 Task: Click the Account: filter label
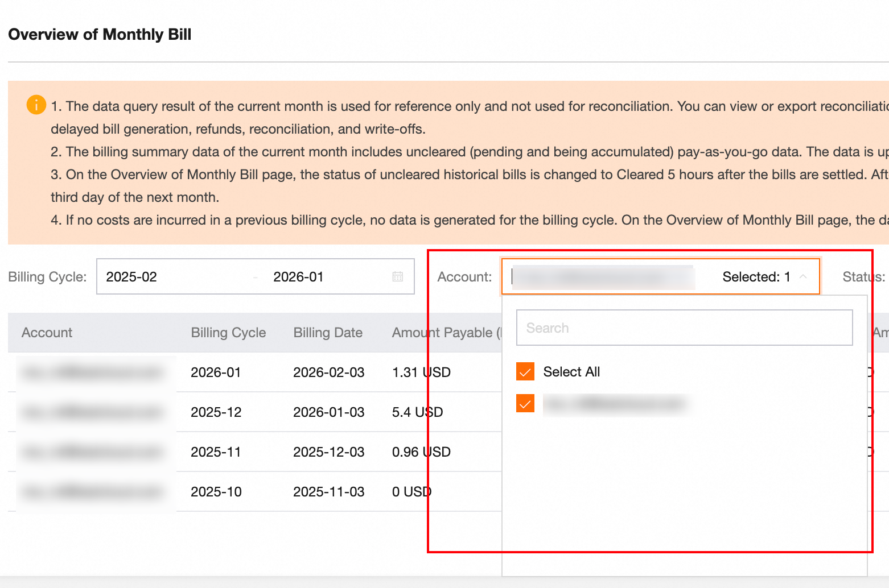[464, 277]
